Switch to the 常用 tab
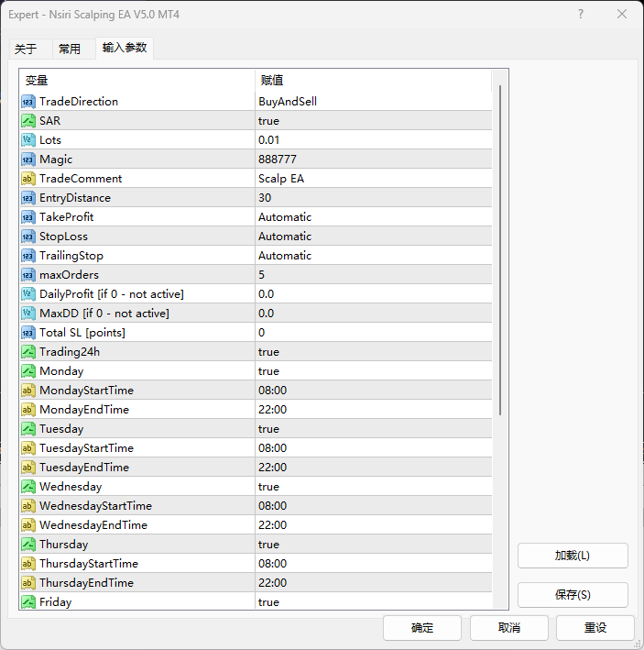This screenshot has height=650, width=644. click(70, 49)
